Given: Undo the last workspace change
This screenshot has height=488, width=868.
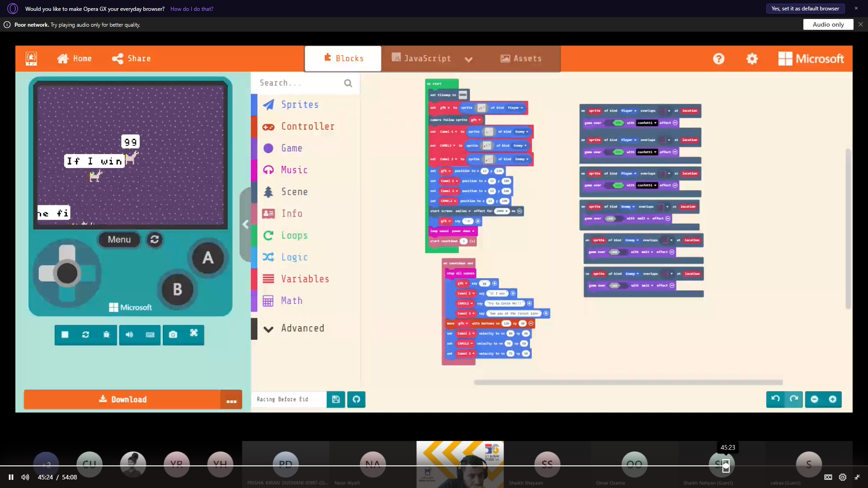Looking at the screenshot, I should tap(775, 399).
